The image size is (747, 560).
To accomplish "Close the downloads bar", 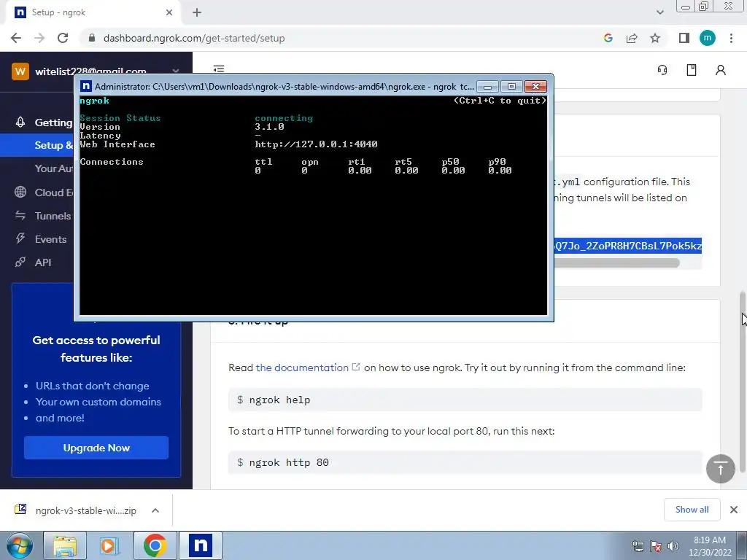I will (x=734, y=510).
